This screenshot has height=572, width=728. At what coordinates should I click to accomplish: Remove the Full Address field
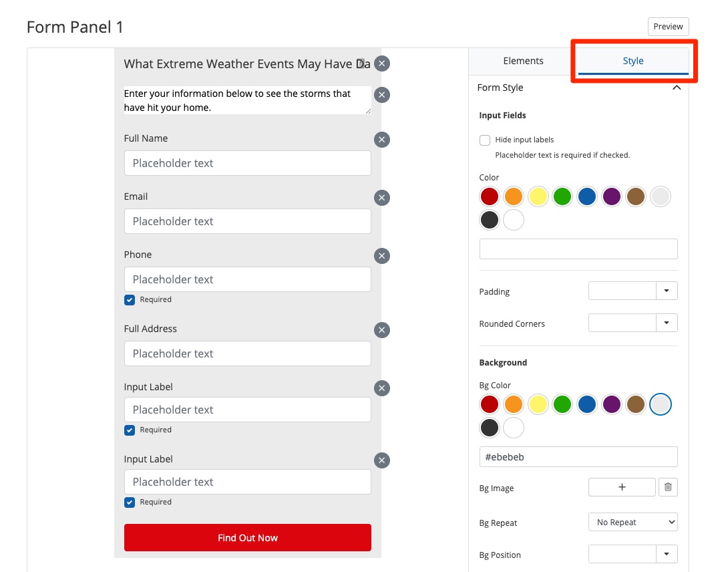click(x=381, y=330)
